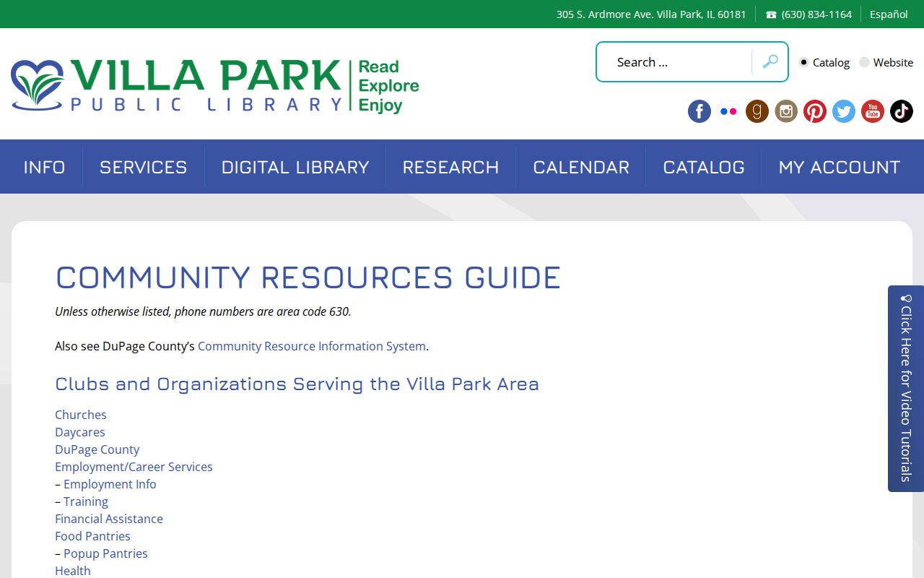The image size is (924, 578).
Task: Open the Community Resource Information System link
Action: tap(312, 346)
